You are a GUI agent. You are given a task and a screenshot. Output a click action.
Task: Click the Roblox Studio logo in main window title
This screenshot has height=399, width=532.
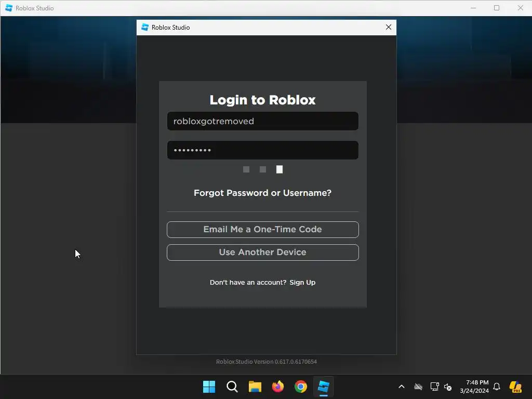point(9,8)
